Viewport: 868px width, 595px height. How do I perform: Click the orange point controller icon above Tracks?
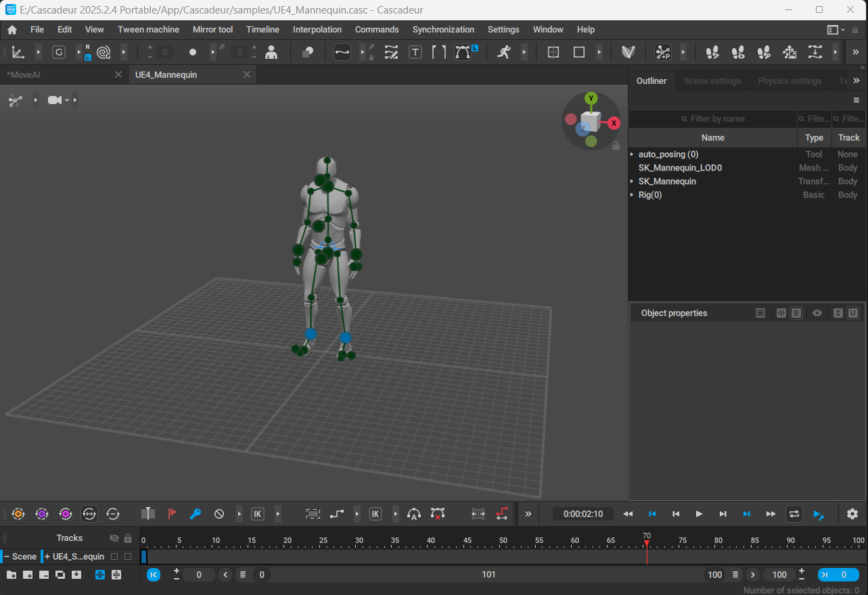pos(18,514)
